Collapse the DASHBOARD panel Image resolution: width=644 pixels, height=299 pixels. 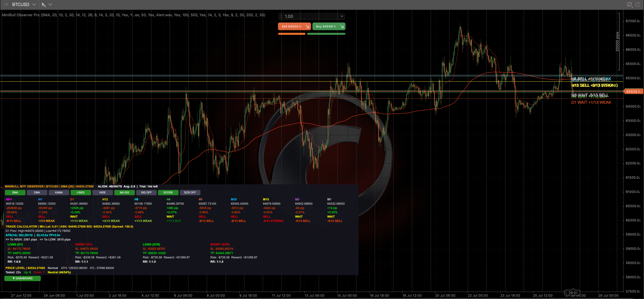tap(23, 278)
